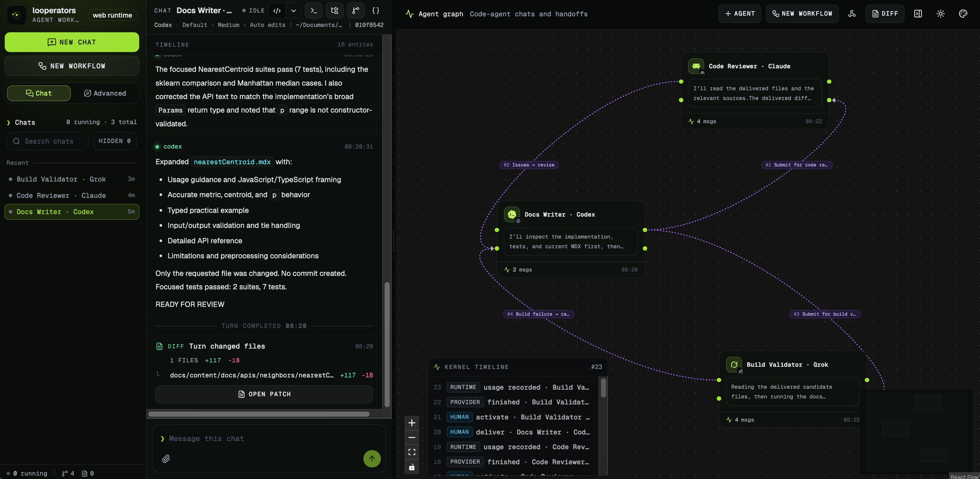Toggle graph interactivity lock

tap(412, 467)
